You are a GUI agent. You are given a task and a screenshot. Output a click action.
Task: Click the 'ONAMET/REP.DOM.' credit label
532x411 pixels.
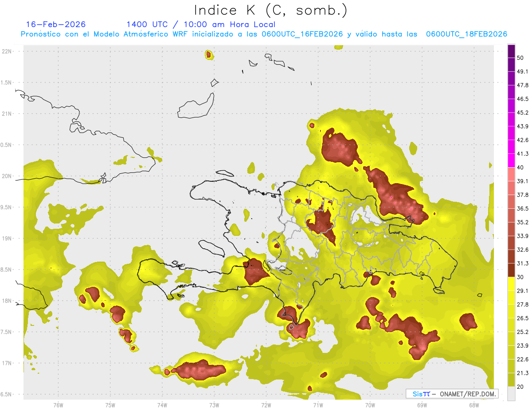click(x=467, y=394)
